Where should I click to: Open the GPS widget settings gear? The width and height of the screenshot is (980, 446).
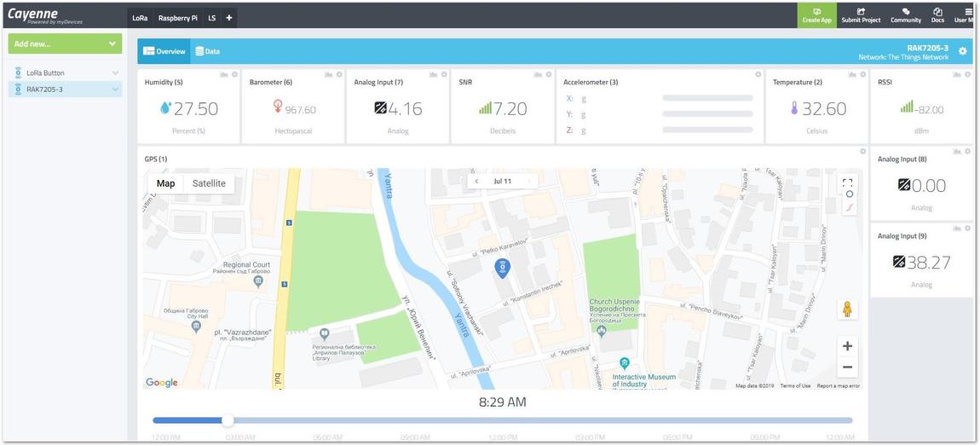click(862, 152)
